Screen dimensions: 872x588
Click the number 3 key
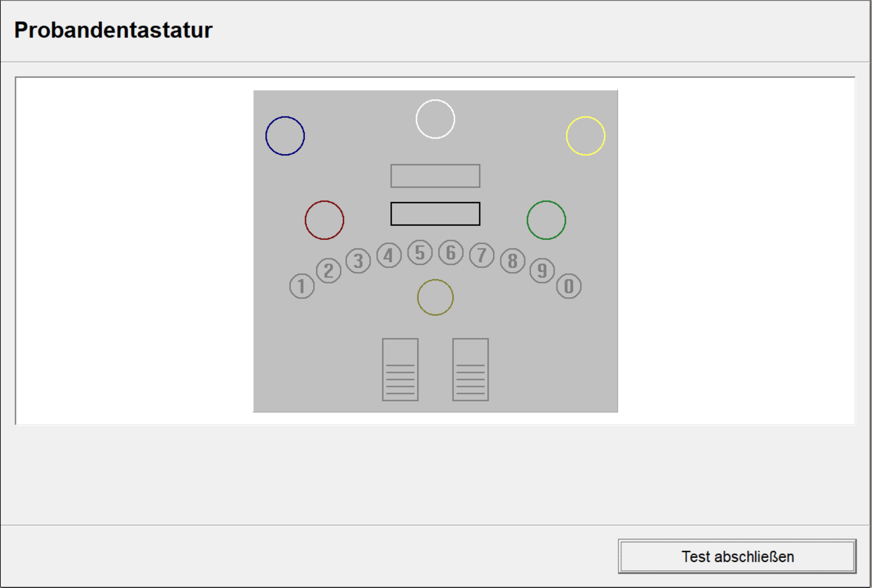pos(358,261)
